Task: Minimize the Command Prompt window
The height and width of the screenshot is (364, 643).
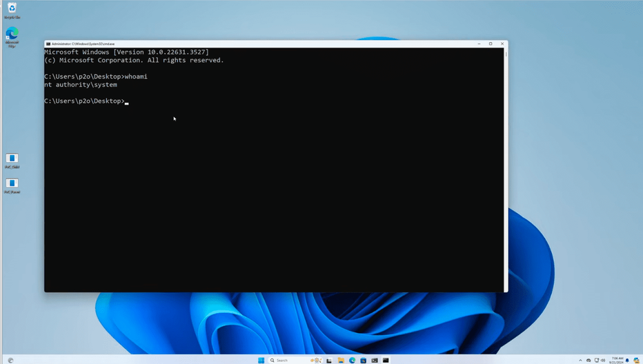Action: pyautogui.click(x=479, y=44)
